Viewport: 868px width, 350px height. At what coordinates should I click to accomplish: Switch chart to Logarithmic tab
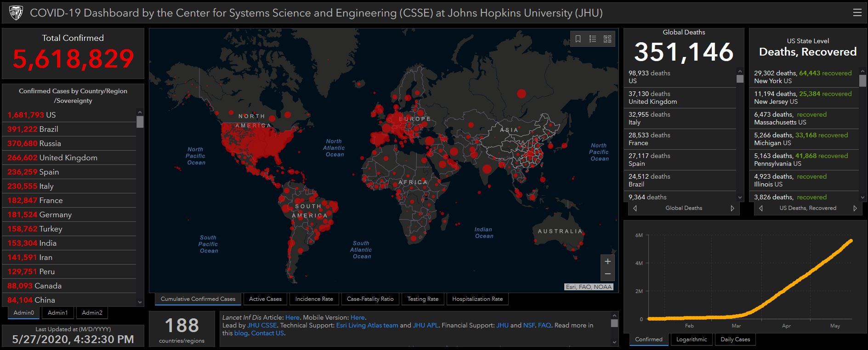click(692, 339)
